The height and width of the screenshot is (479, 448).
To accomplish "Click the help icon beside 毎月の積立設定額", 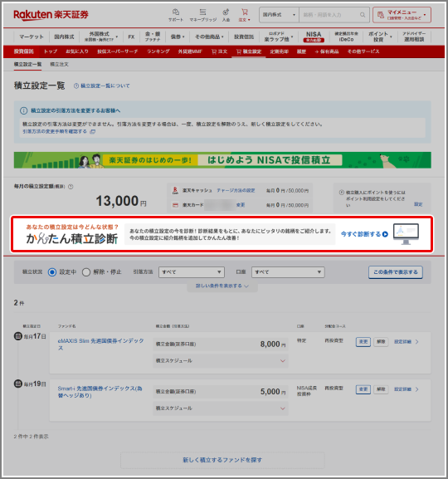I will [x=71, y=186].
